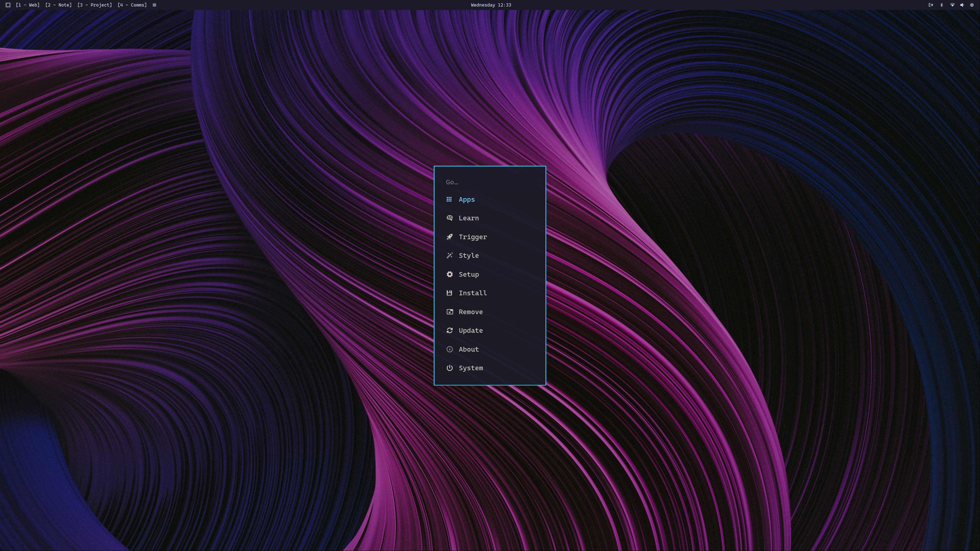Click the Wednesday 12:33 clock

coord(491,5)
